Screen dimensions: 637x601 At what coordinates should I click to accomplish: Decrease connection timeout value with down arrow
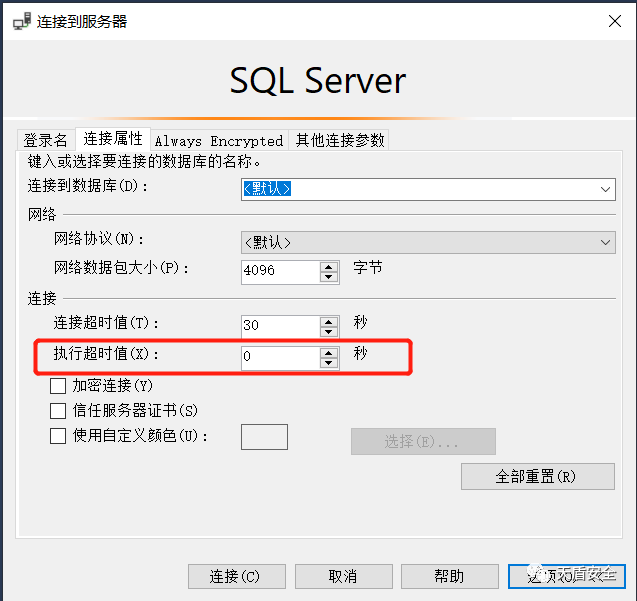click(329, 332)
